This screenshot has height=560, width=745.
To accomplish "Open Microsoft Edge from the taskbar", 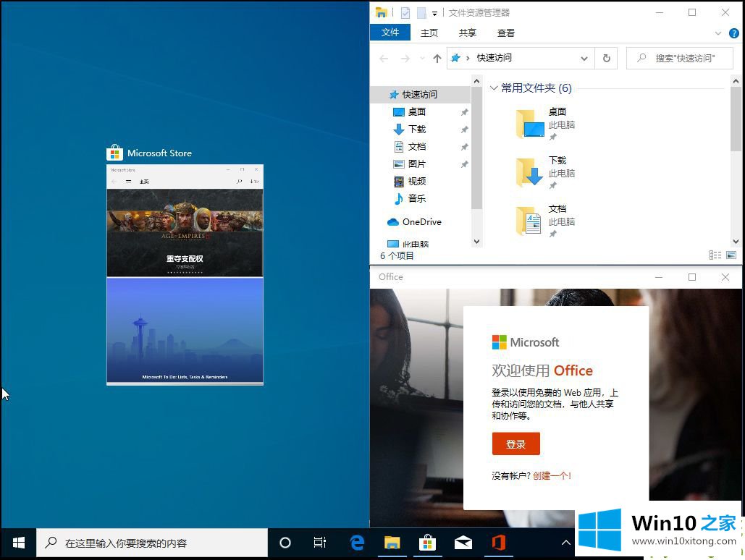I will (x=357, y=543).
